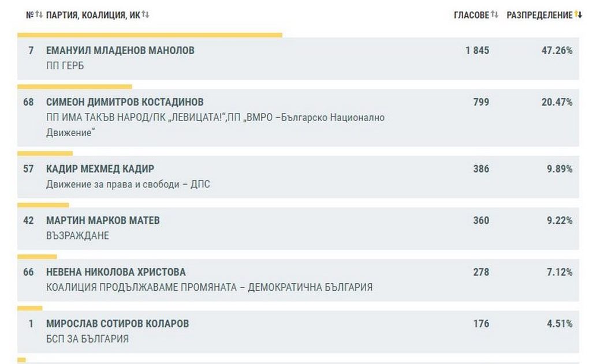Image resolution: width=589 pixels, height=364 pixels.
Task: Open НЕВЕНА НИКОЛОВА ХРИСТОВА row
Action: (x=115, y=272)
